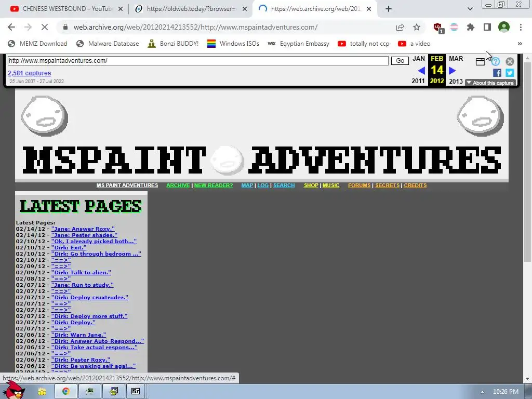Open ARCHIVE nav link
The width and height of the screenshot is (532, 399).
tap(178, 185)
